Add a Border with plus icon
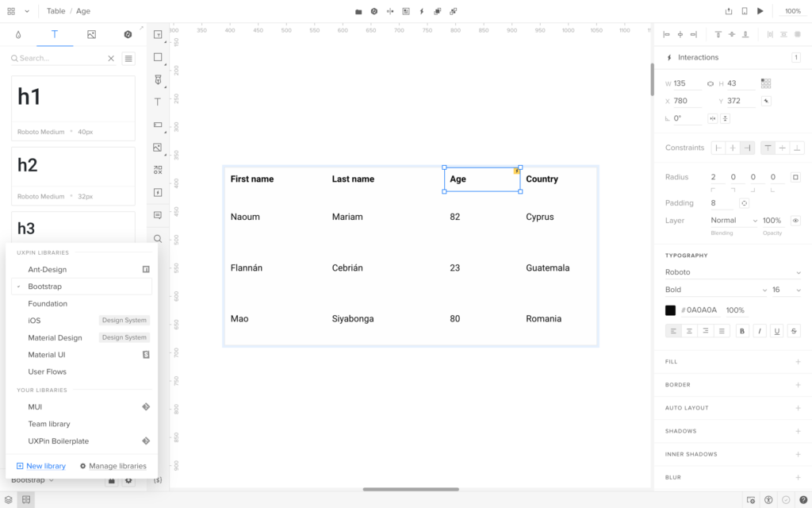Viewport: 812px width, 508px height. click(798, 385)
